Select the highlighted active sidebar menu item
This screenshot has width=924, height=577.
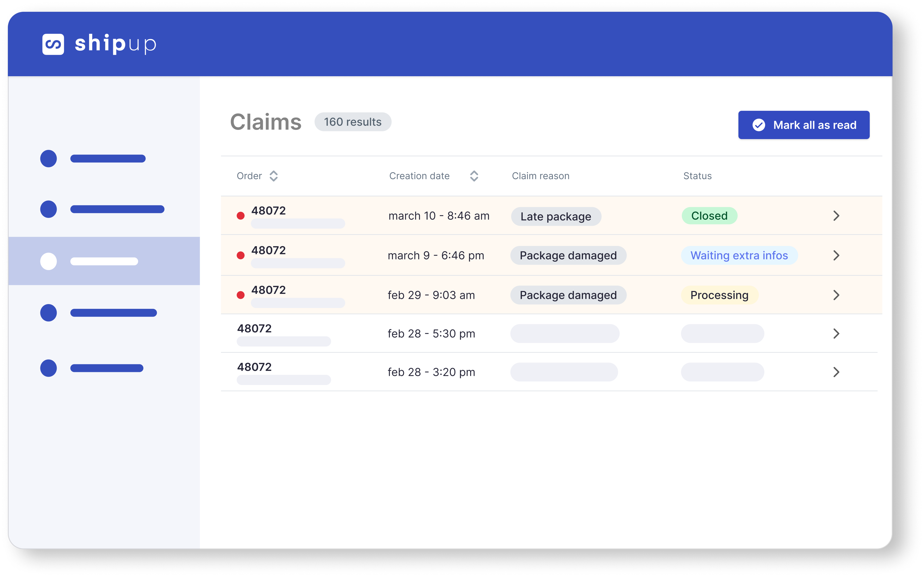[104, 261]
